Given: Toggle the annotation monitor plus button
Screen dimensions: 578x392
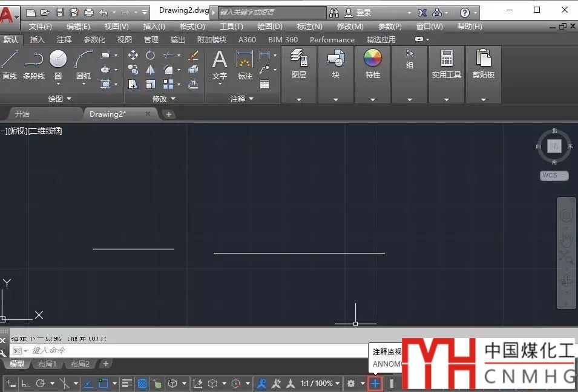Looking at the screenshot, I should tap(375, 384).
